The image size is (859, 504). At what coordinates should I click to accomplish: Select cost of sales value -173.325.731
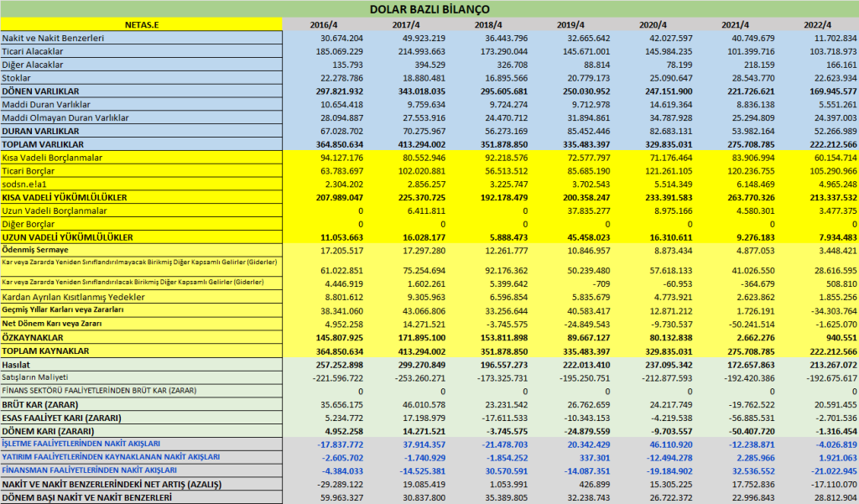click(503, 378)
